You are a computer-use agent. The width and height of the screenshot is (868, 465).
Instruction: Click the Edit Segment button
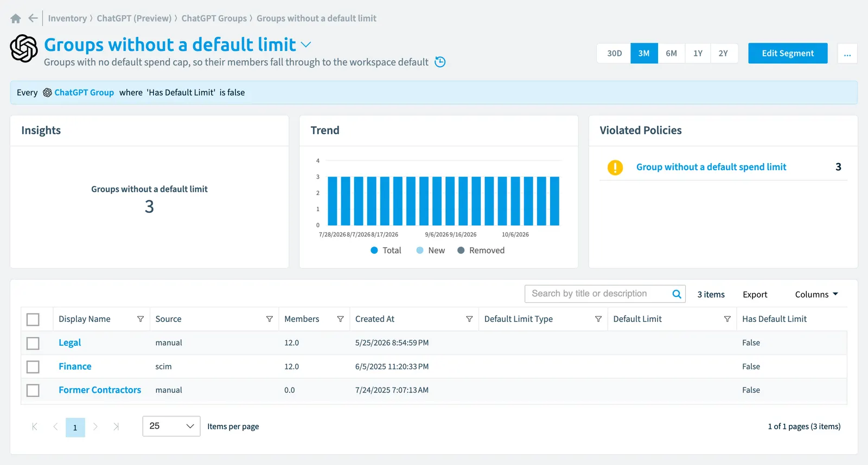pyautogui.click(x=788, y=54)
